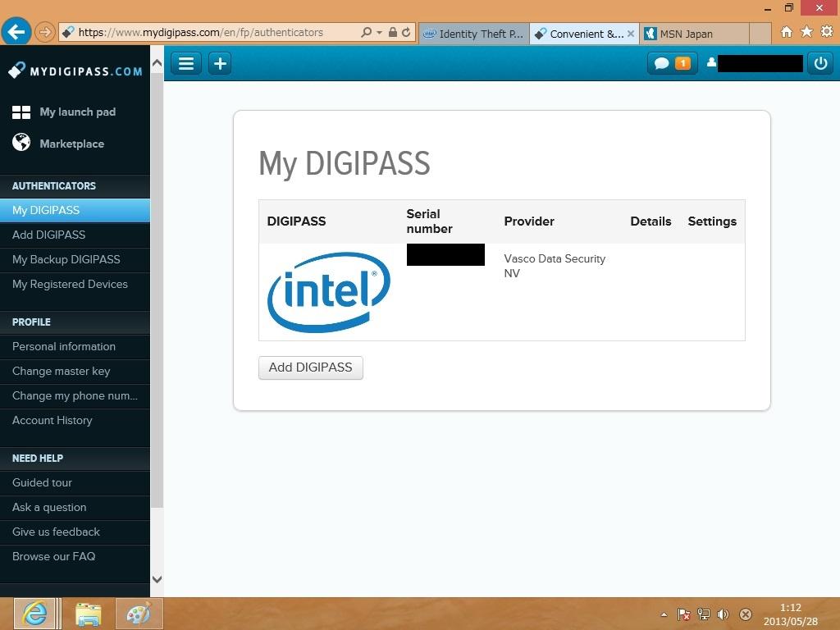Click the Details column header
This screenshot has width=840, height=630.
[x=651, y=221]
